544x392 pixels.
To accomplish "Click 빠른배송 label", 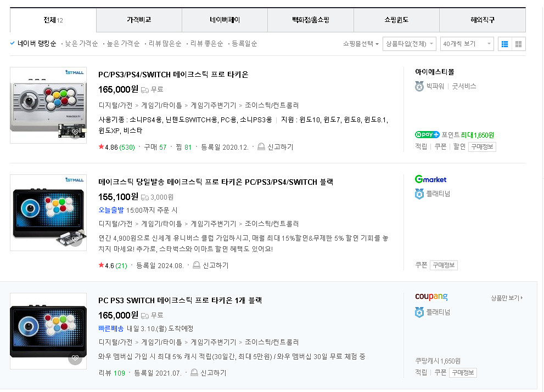I will click(x=111, y=328).
